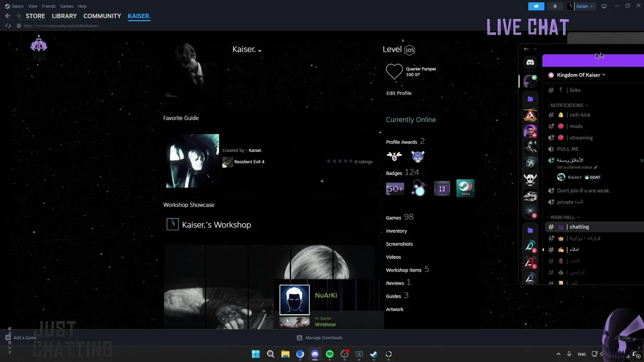
Task: Open Discord home direct messages icon
Action: tap(530, 62)
